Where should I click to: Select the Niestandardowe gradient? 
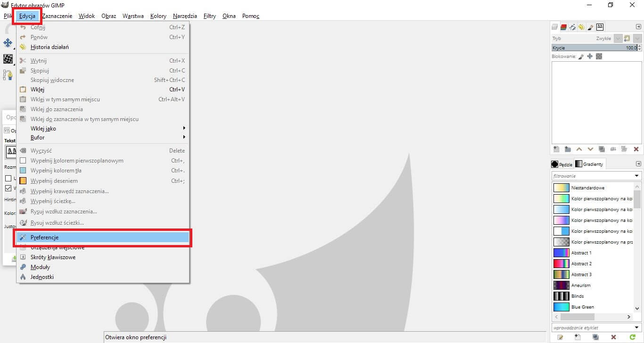click(x=593, y=188)
